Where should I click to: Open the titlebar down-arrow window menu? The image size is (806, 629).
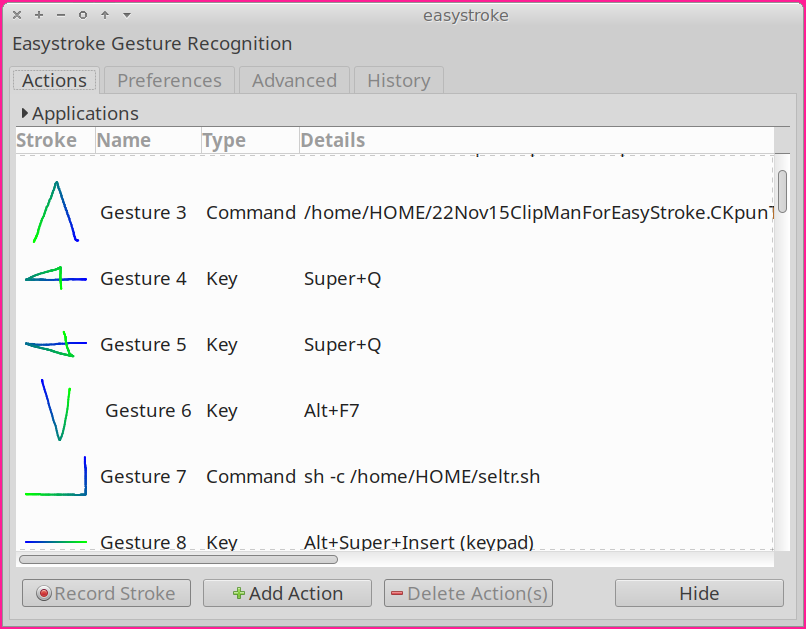(127, 15)
